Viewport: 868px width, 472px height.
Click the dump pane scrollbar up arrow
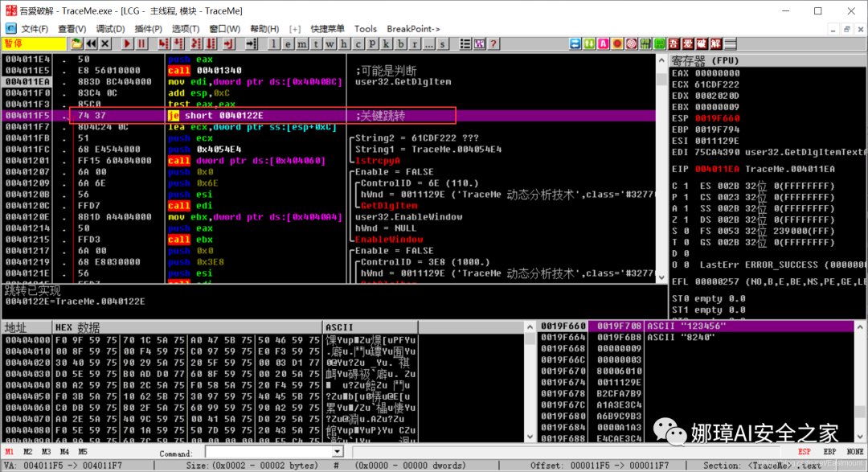tap(530, 326)
